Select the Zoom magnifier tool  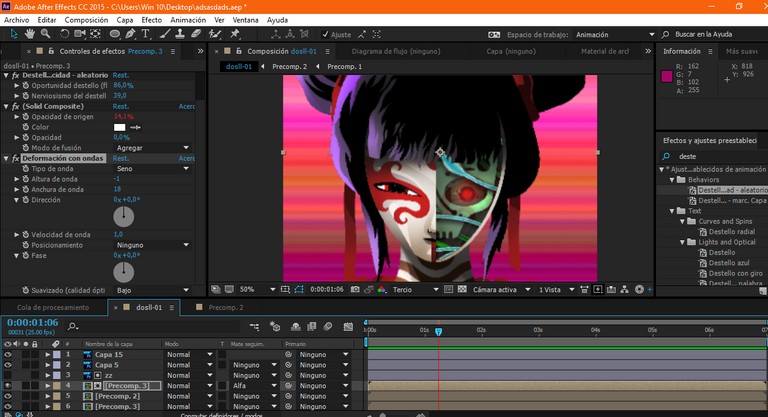pyautogui.click(x=46, y=34)
